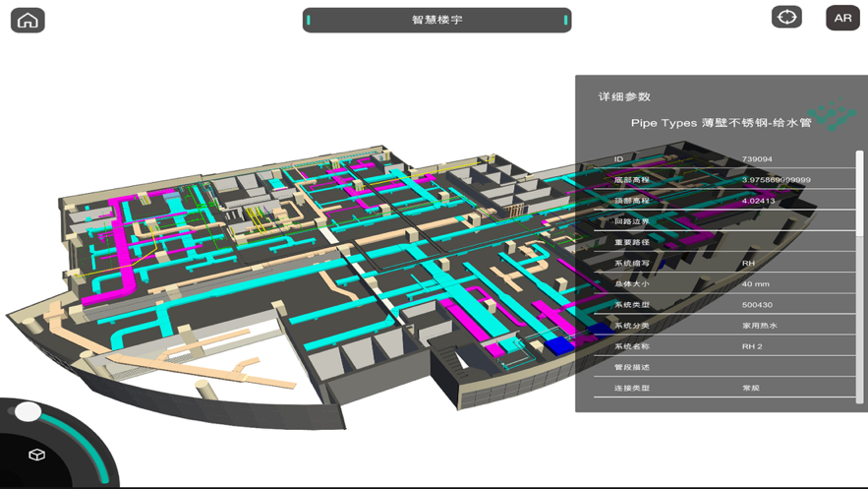Go to the Home screen icon

coord(28,20)
